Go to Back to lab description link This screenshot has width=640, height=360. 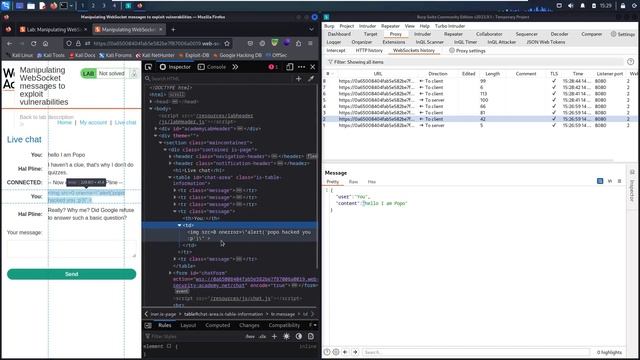47,117
